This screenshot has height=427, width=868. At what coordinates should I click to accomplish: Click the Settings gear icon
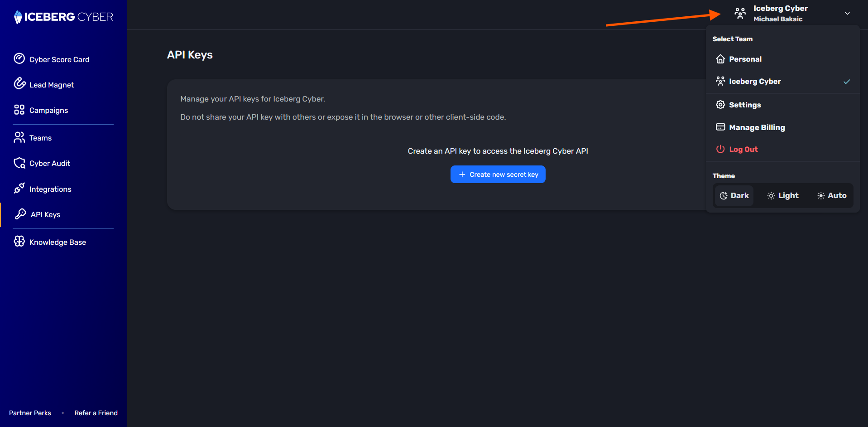(720, 105)
